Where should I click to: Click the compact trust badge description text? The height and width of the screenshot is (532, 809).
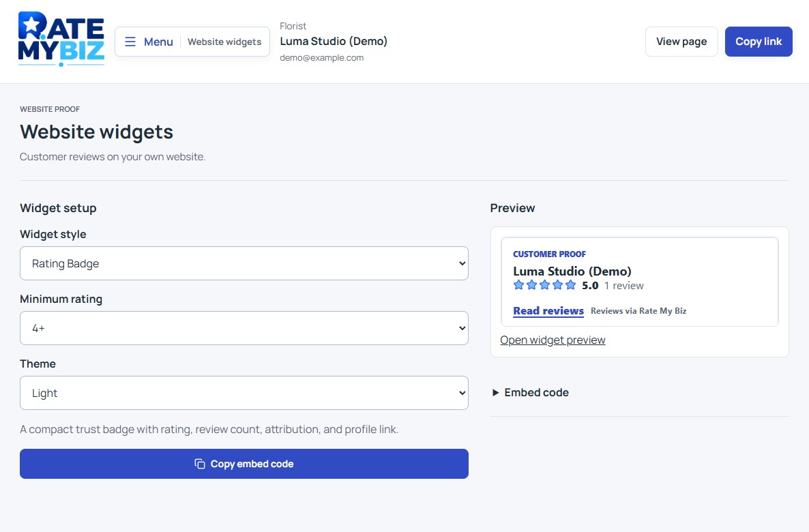(x=209, y=429)
